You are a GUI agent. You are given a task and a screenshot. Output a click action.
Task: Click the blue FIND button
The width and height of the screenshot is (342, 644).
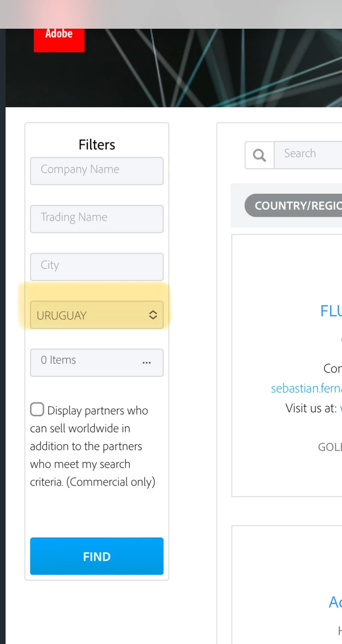(x=97, y=556)
